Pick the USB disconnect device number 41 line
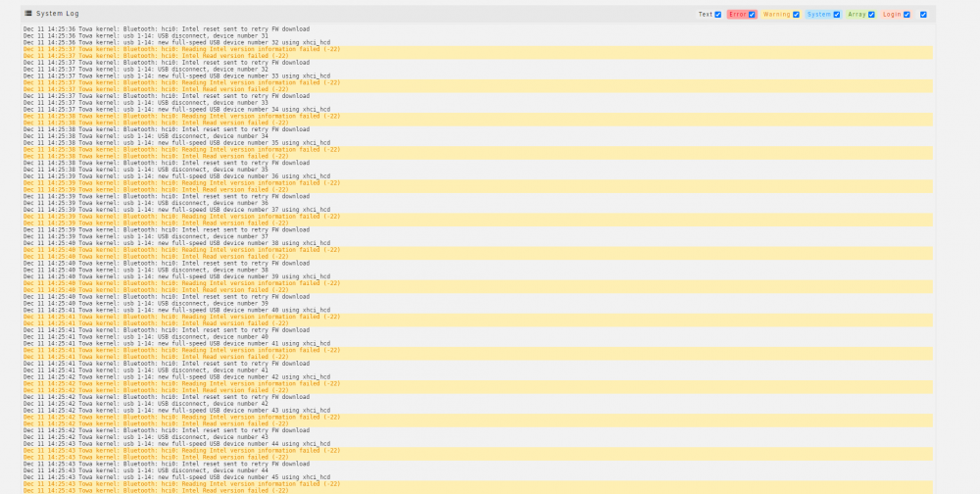This screenshot has width=980, height=494. tap(146, 370)
